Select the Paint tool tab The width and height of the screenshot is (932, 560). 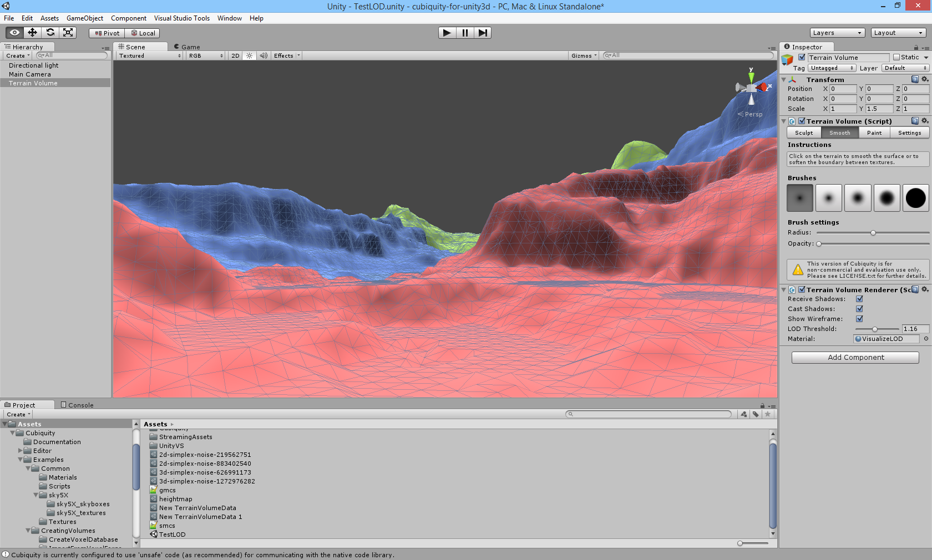point(874,133)
